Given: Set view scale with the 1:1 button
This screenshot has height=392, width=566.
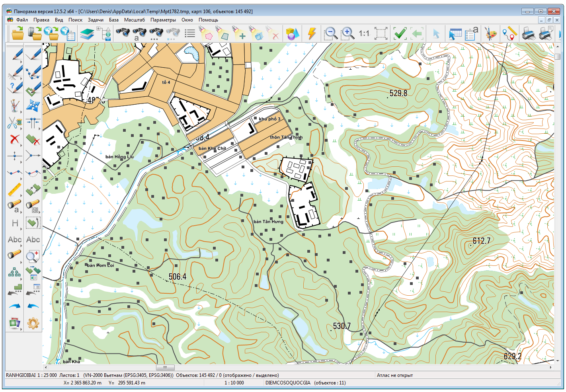Looking at the screenshot, I should tap(364, 33).
